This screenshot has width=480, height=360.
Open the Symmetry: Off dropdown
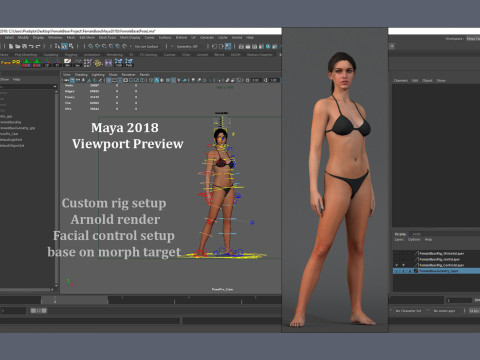point(187,46)
